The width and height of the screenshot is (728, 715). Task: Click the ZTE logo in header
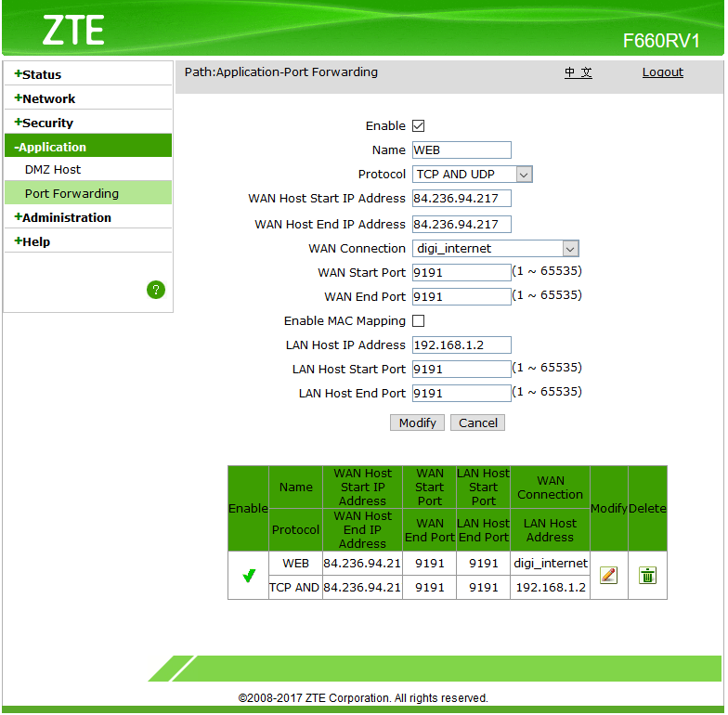click(x=73, y=30)
